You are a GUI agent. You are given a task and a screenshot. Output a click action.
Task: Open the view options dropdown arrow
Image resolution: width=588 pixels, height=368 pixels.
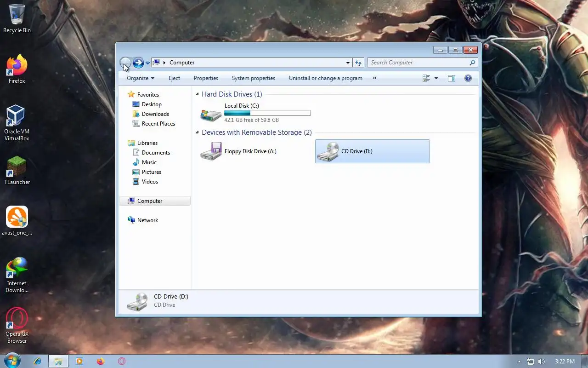tap(436, 78)
